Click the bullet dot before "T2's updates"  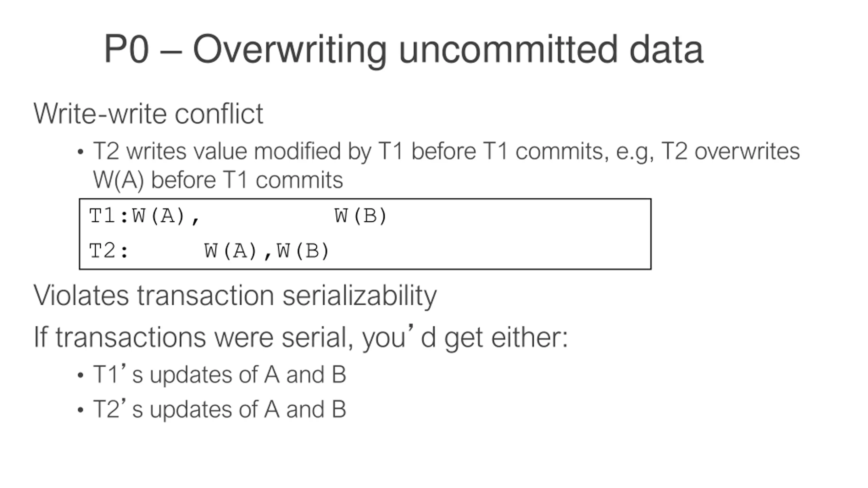pos(80,410)
